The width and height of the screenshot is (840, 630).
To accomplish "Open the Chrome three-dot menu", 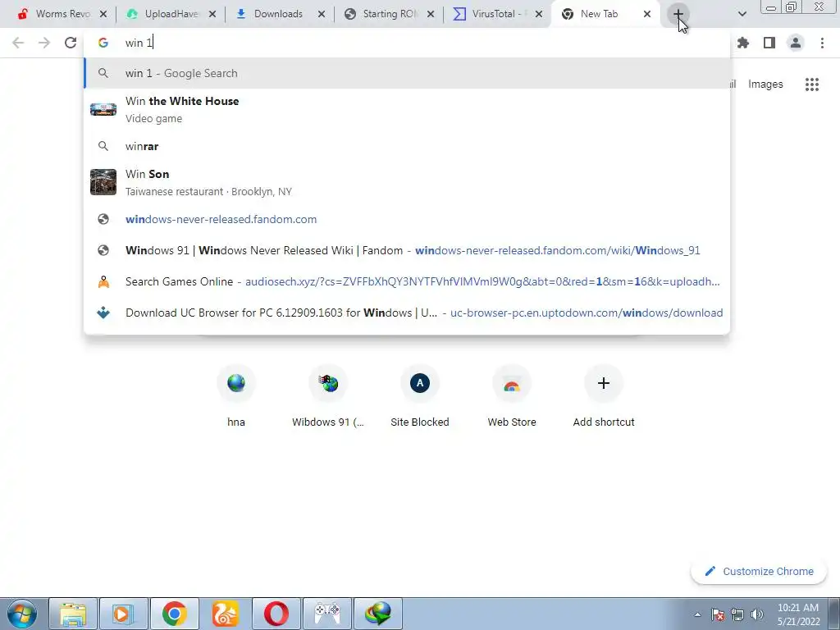I will [822, 43].
